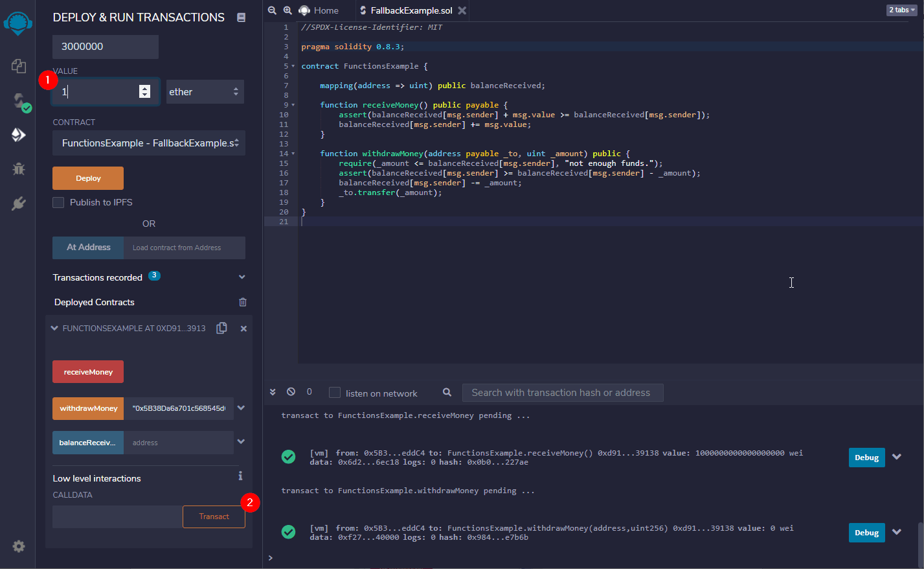Delete all deployed contracts trash icon

[x=243, y=302]
